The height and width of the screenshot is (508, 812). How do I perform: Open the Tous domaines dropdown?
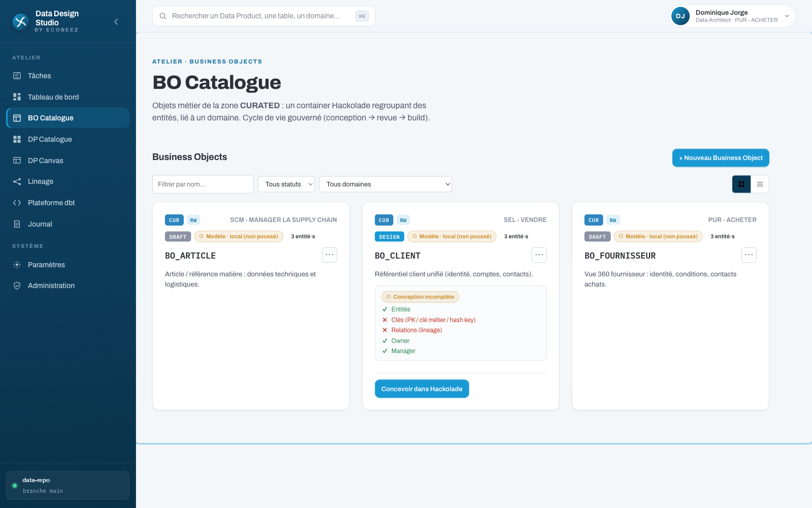click(x=386, y=184)
